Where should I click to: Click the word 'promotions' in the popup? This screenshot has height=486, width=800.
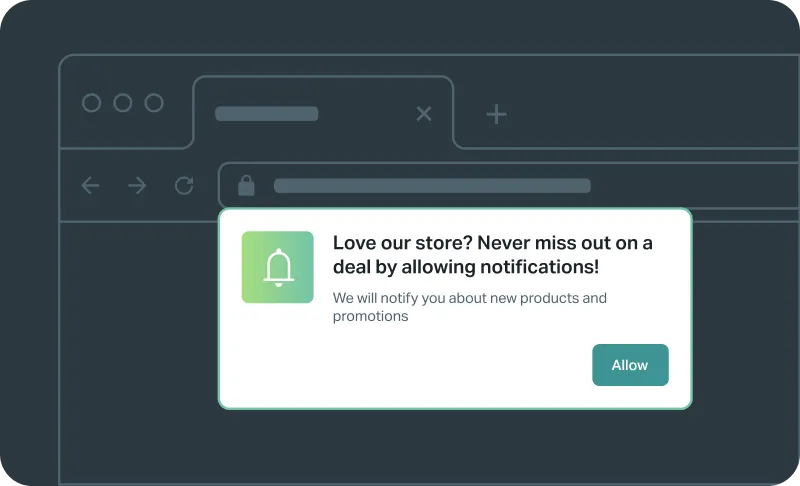click(x=370, y=317)
